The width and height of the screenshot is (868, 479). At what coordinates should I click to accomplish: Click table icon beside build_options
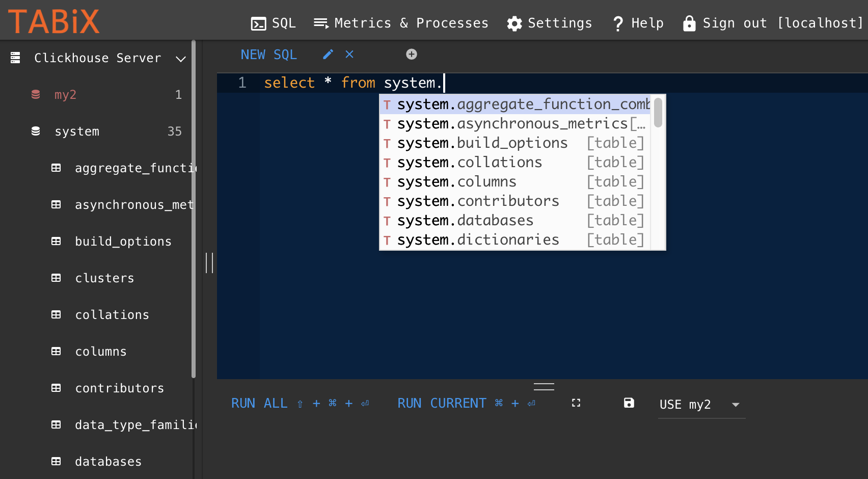[x=56, y=241]
